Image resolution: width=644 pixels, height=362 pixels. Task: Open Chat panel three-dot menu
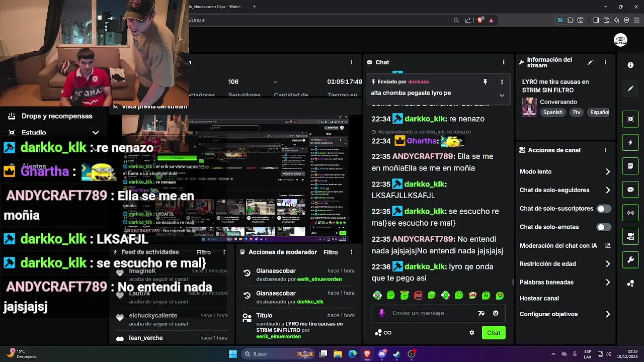(x=504, y=62)
